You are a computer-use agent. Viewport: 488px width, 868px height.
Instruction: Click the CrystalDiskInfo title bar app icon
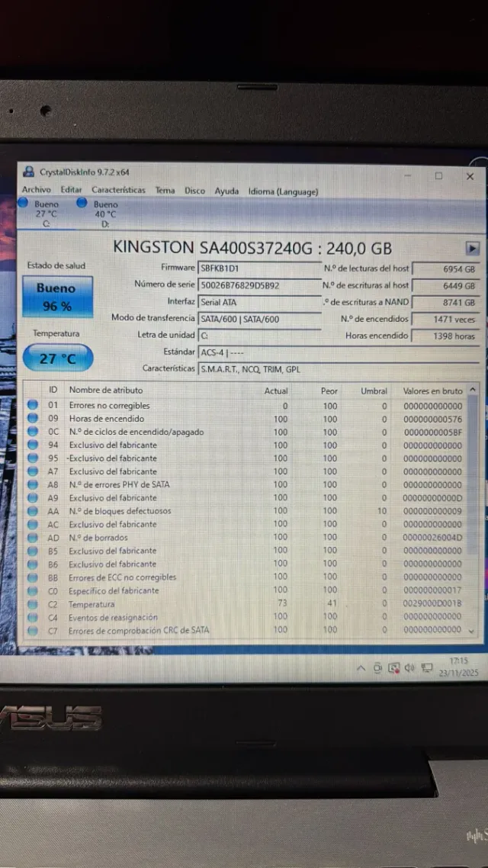point(28,172)
